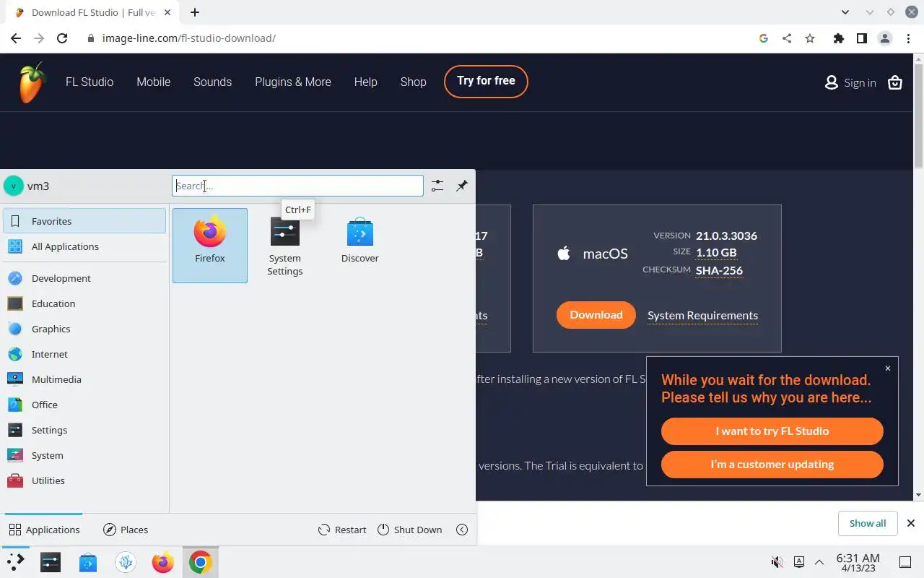Image resolution: width=924 pixels, height=578 pixels.
Task: Select All Applications category
Action: pyautogui.click(x=85, y=246)
